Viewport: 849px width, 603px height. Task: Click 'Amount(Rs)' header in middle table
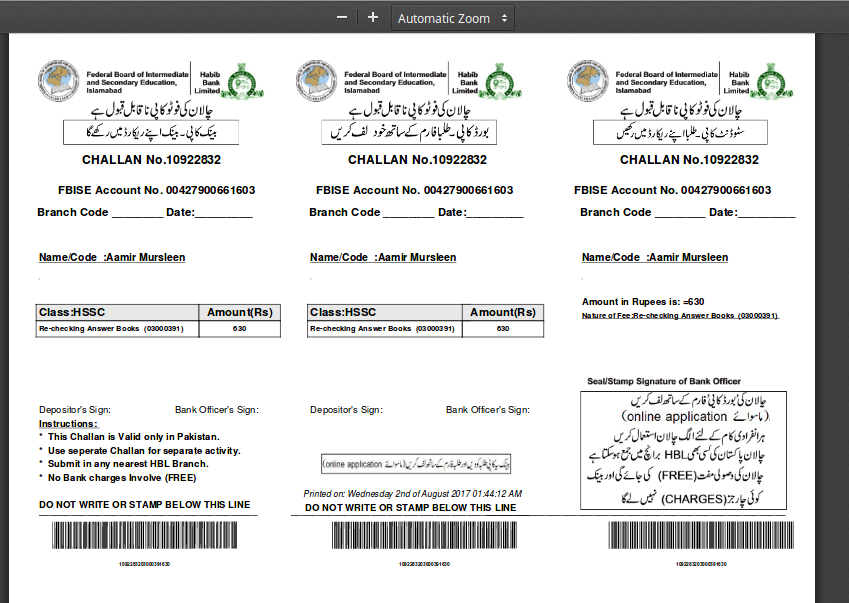503,312
